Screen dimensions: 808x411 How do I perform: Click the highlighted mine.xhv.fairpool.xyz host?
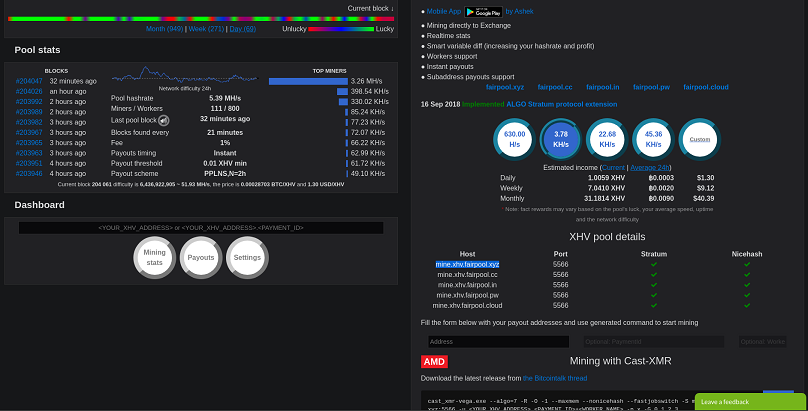point(467,264)
